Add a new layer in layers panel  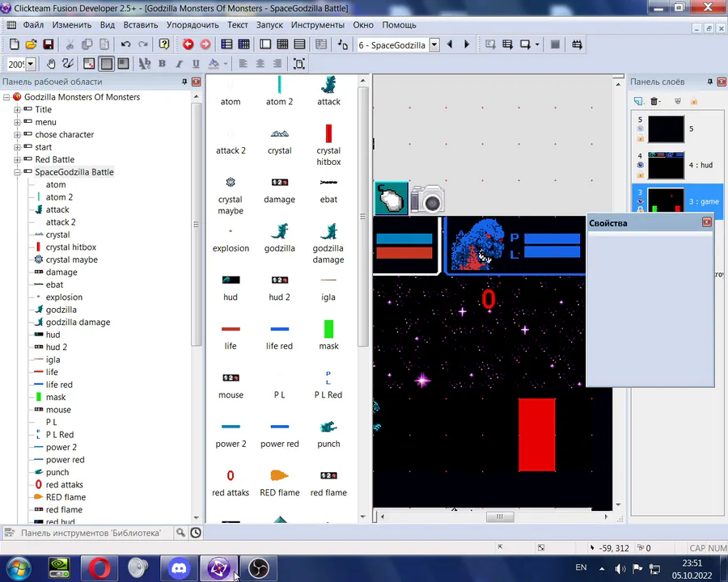[638, 101]
